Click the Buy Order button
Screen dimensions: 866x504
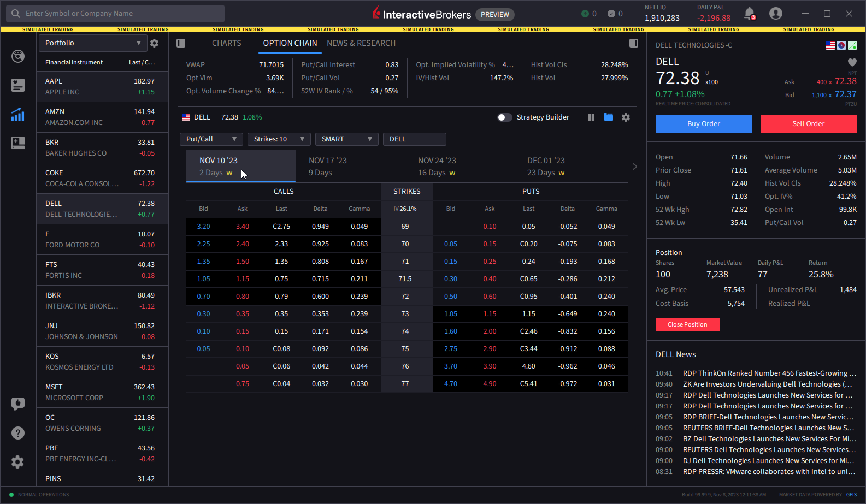point(704,124)
